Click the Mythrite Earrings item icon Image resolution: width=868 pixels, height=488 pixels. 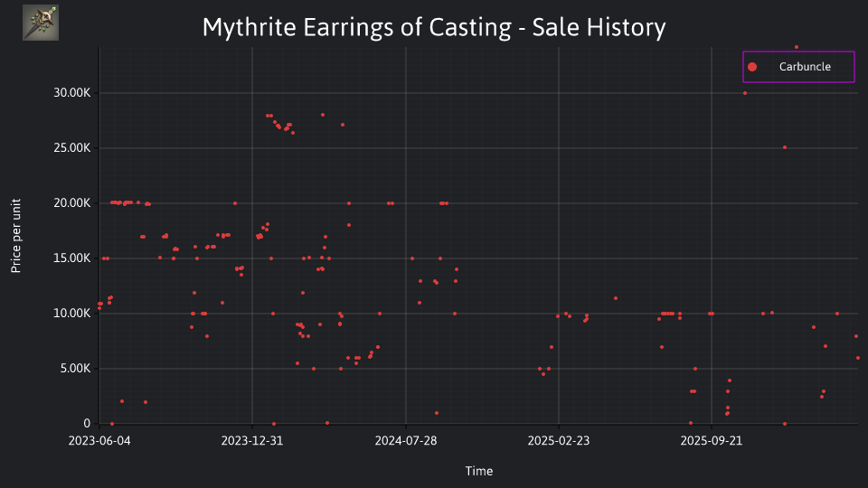pos(41,23)
